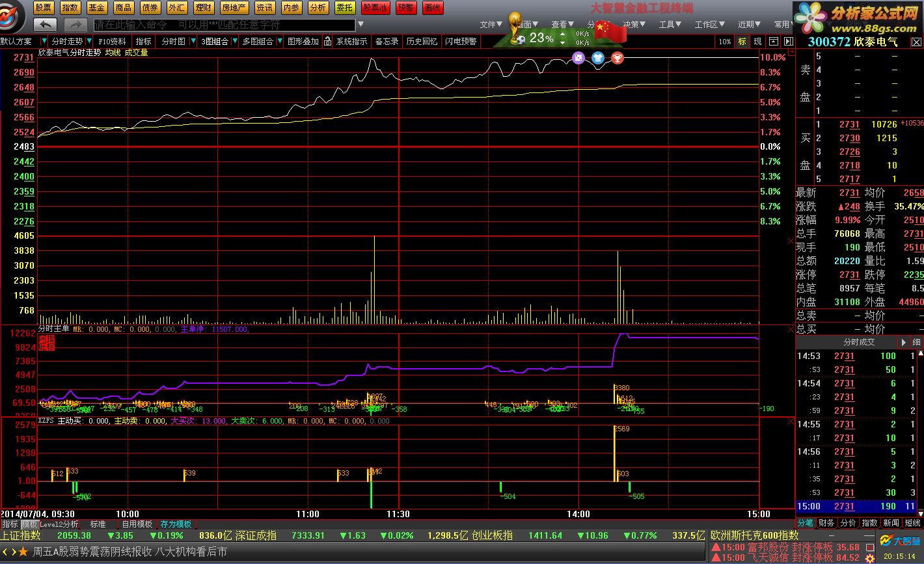924x564 pixels.
Task: Toggle the 现 button at the chart top
Action: click(x=757, y=41)
